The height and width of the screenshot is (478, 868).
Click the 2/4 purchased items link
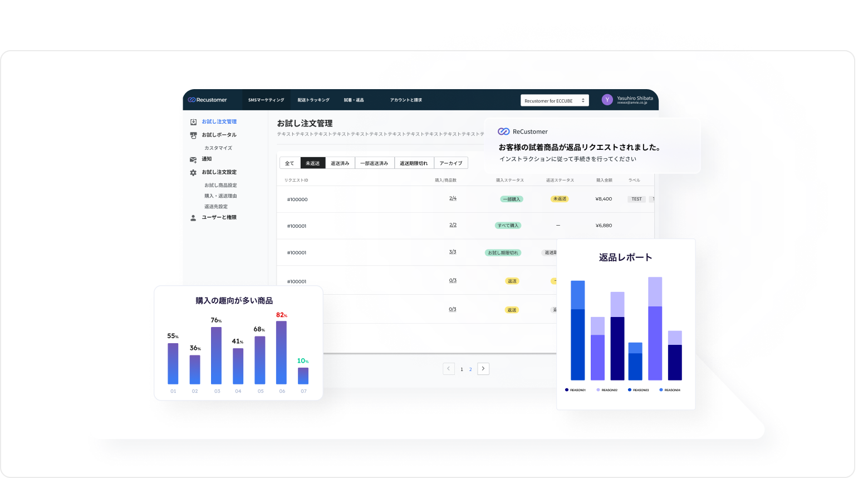[x=453, y=198]
